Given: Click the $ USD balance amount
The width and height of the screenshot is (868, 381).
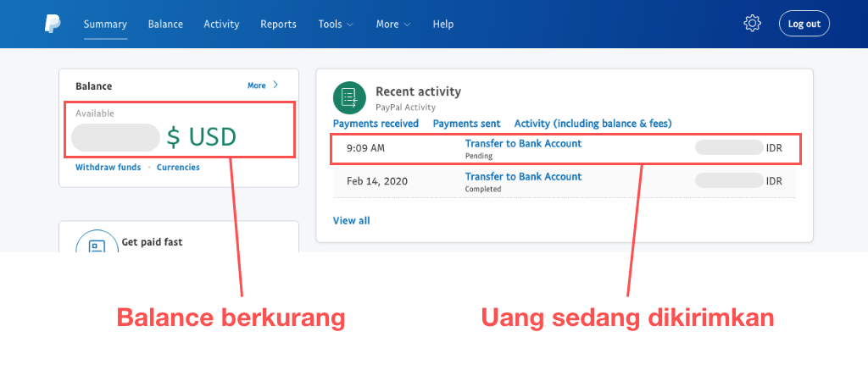Looking at the screenshot, I should (201, 137).
